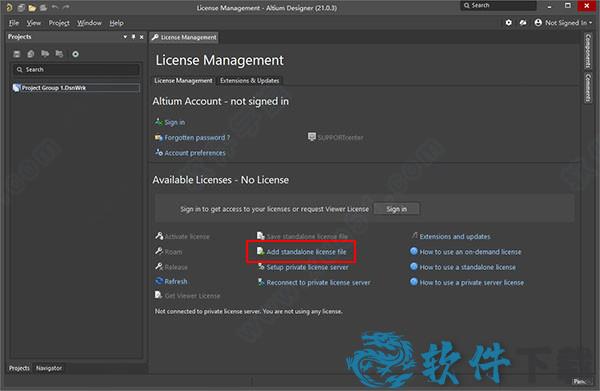The height and width of the screenshot is (391, 600).
Task: Select Project Group 1.DsnWrk in the tree
Action: pos(76,88)
